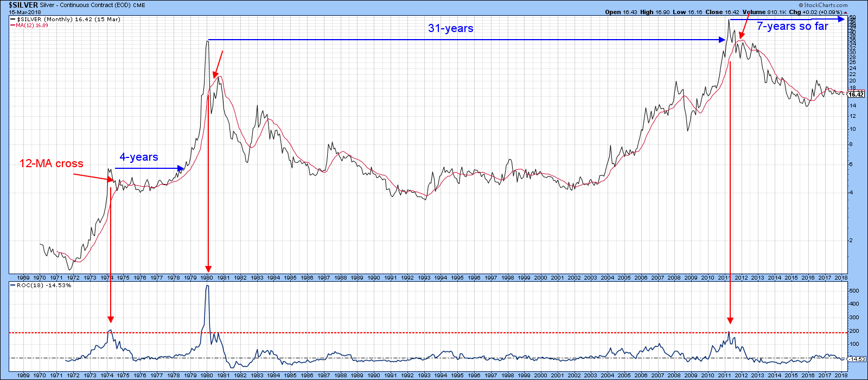
Task: Select the '31-years' annotation label
Action: tap(450, 29)
